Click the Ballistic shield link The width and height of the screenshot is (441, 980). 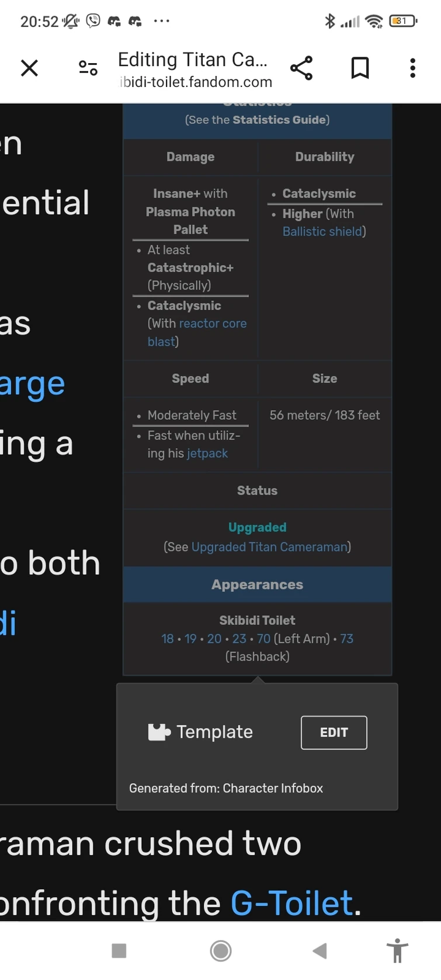pos(322,231)
